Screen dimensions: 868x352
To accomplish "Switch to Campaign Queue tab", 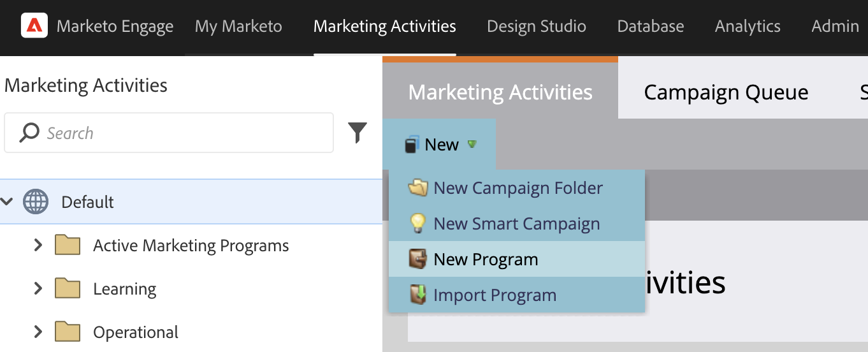I will pyautogui.click(x=726, y=92).
